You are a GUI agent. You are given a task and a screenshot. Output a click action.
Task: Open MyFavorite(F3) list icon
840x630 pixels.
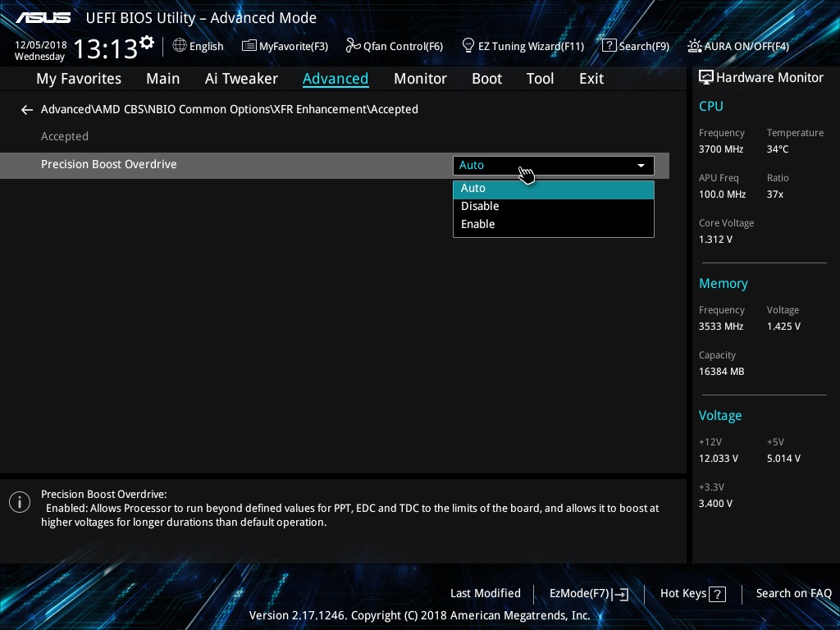click(x=249, y=46)
